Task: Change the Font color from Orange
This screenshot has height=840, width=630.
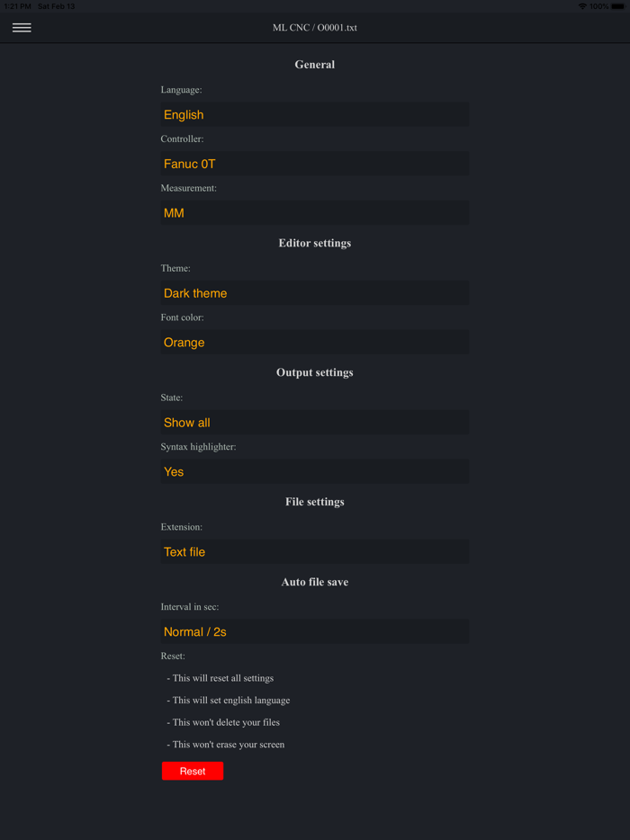Action: click(x=314, y=343)
